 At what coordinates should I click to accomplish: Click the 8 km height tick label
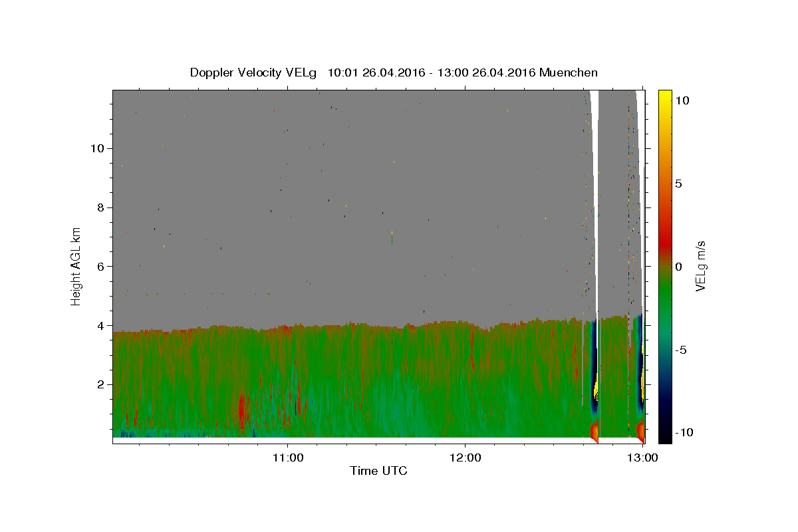[101, 207]
